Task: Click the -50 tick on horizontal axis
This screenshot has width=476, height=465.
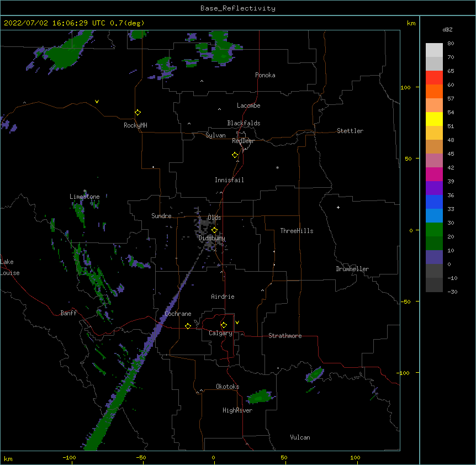Action: pyautogui.click(x=141, y=458)
